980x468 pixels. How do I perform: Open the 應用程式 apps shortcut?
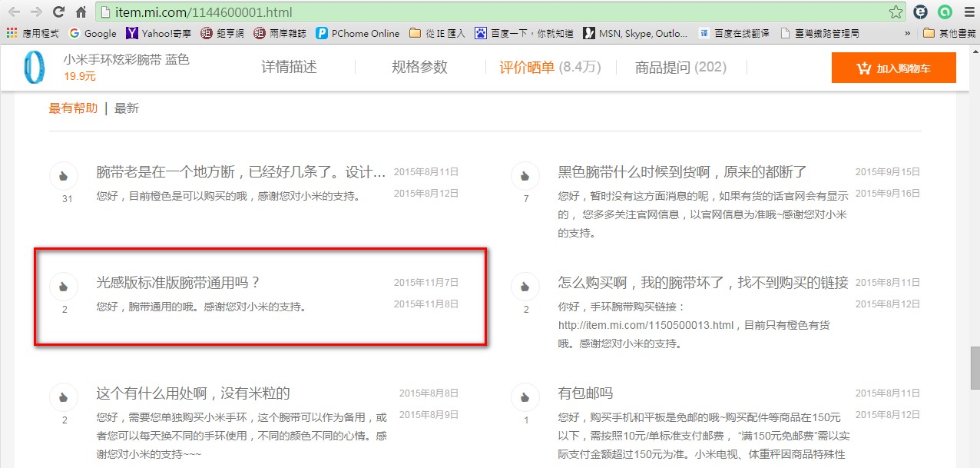coord(32,33)
